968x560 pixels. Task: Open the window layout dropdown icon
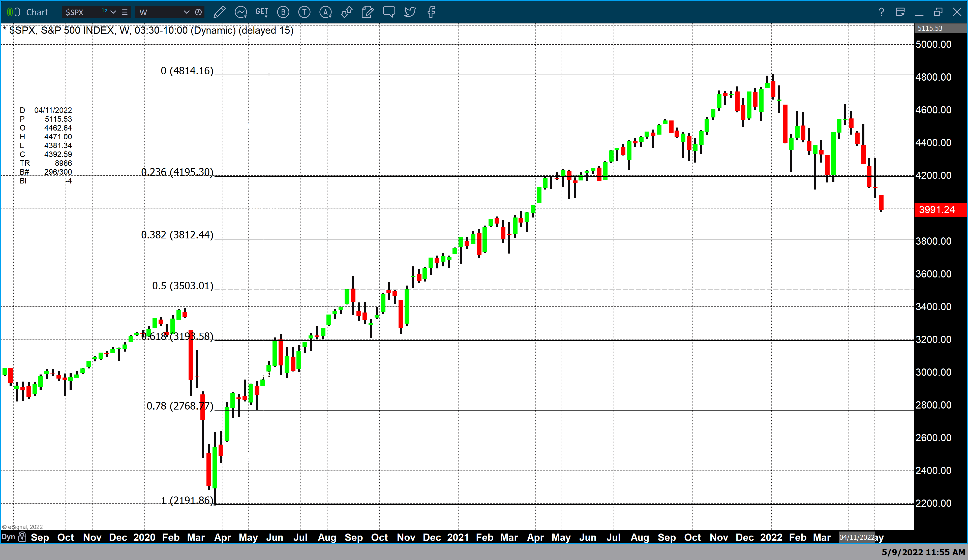900,12
